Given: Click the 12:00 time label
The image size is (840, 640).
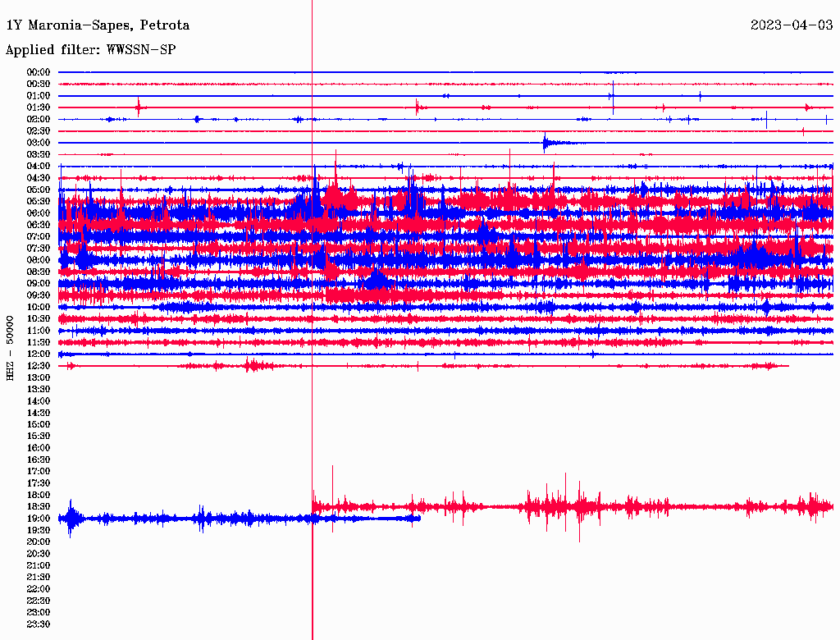Looking at the screenshot, I should point(39,354).
